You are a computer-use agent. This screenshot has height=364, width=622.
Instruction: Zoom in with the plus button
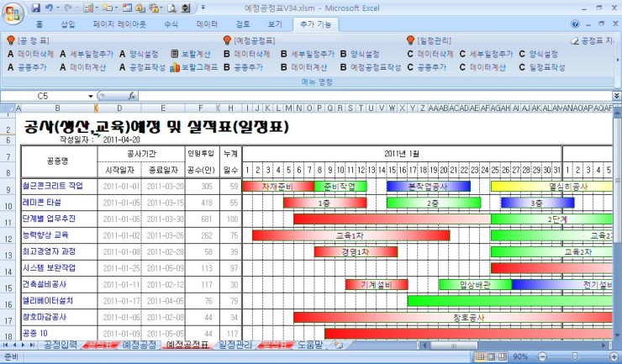coord(614,356)
